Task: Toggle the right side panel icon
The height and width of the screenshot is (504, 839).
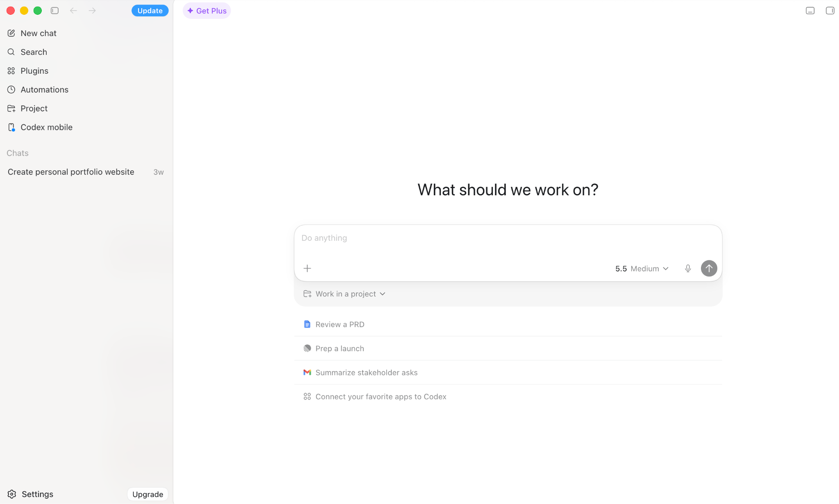Action: [830, 11]
